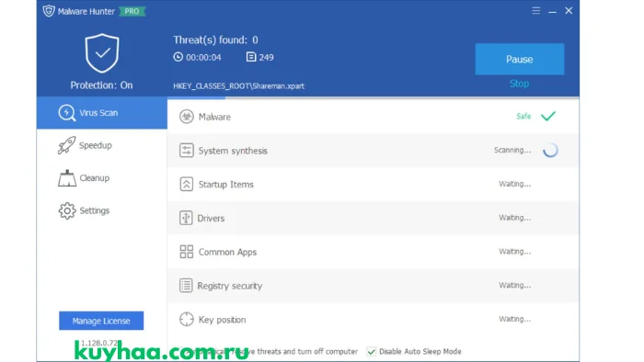Click the Waiting... status for Registry security
Viewport: 644px width, 362px height.
[x=514, y=285]
